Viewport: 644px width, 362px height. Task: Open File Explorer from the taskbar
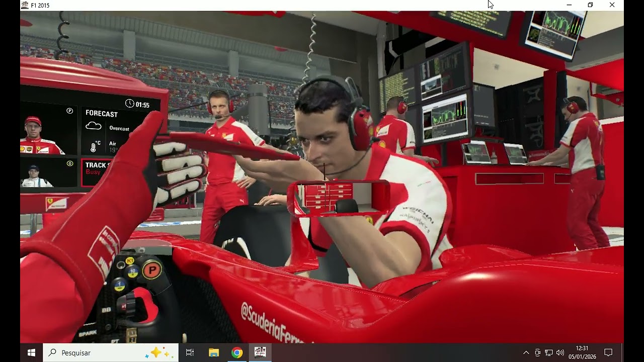[214, 353]
